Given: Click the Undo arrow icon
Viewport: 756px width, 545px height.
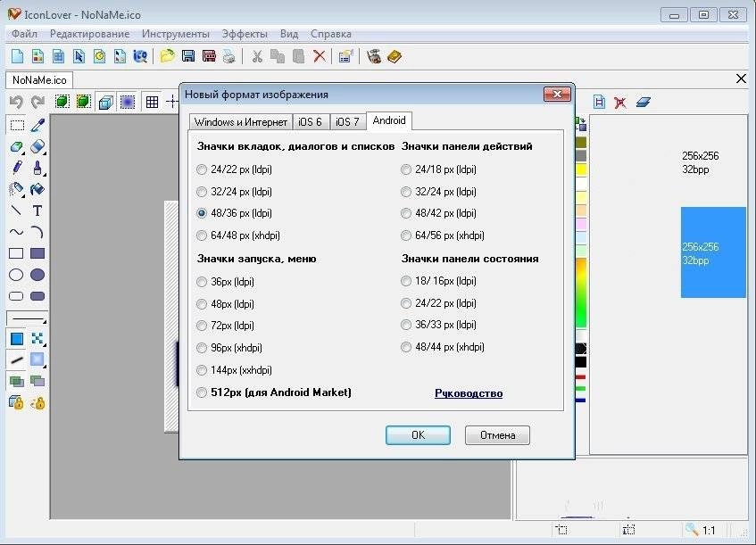Looking at the screenshot, I should click(x=16, y=102).
